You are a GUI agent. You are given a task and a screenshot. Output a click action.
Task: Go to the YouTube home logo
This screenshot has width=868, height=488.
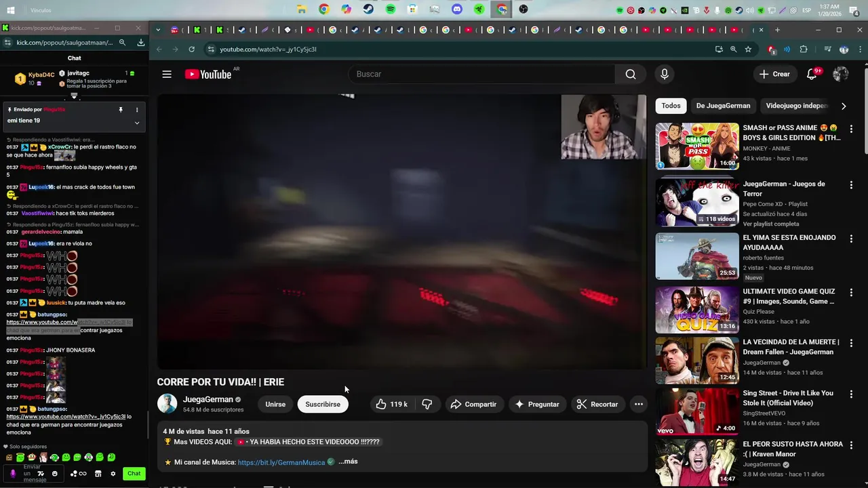point(208,74)
